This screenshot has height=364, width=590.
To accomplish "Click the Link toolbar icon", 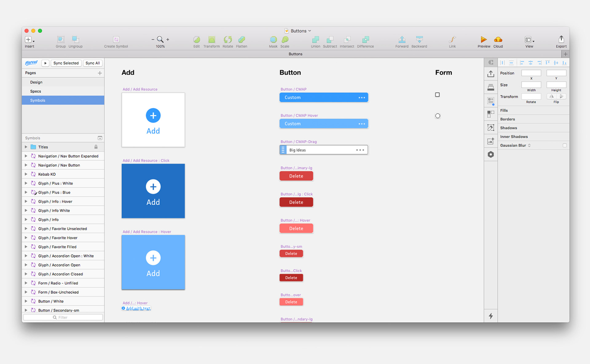I will point(452,39).
